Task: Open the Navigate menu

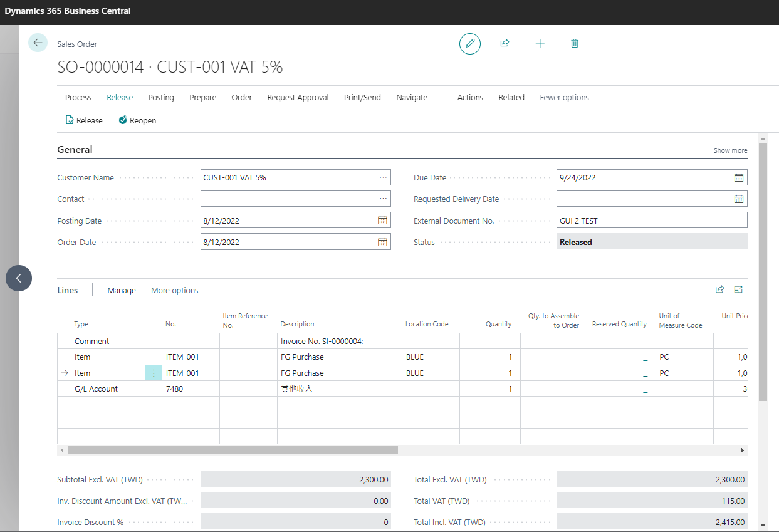Action: coord(412,97)
